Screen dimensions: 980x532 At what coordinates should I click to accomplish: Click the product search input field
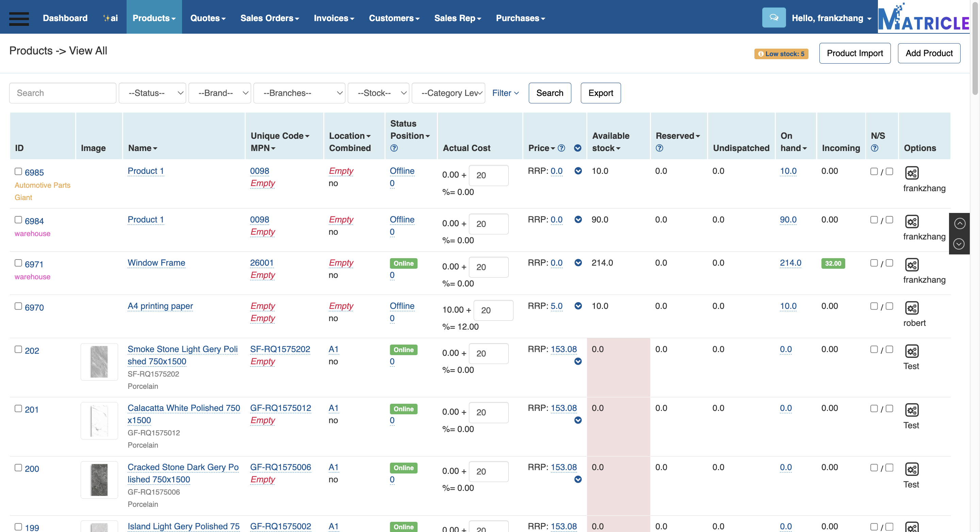click(x=63, y=93)
